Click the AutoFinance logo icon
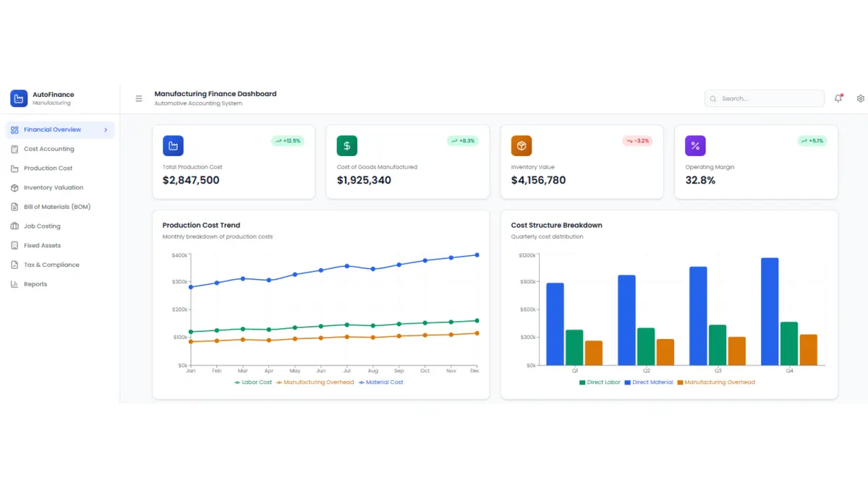 point(19,98)
